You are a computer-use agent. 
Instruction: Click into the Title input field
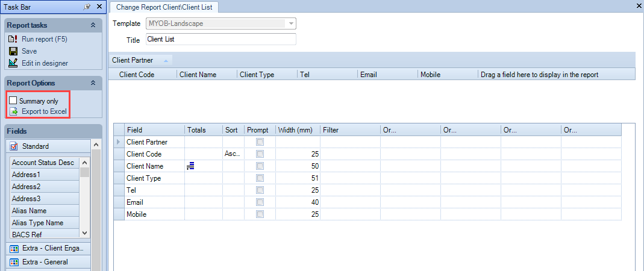221,39
